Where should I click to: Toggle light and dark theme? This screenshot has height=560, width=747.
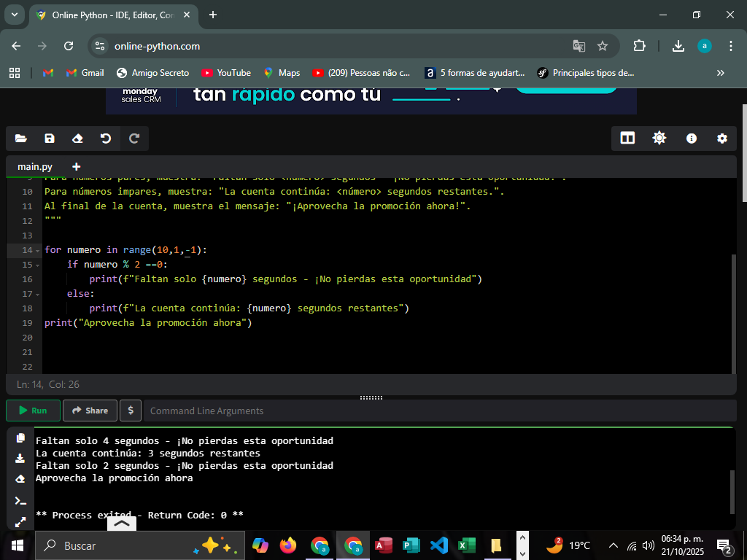659,139
